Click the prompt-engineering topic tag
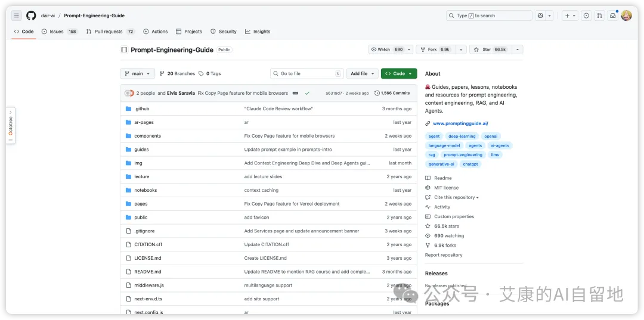The height and width of the screenshot is (320, 644). pos(463,155)
